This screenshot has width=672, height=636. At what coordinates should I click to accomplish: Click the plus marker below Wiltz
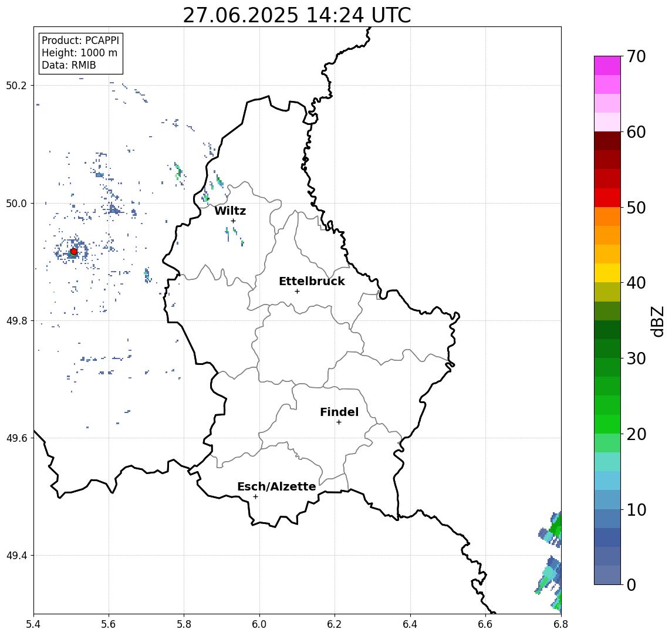233,221
